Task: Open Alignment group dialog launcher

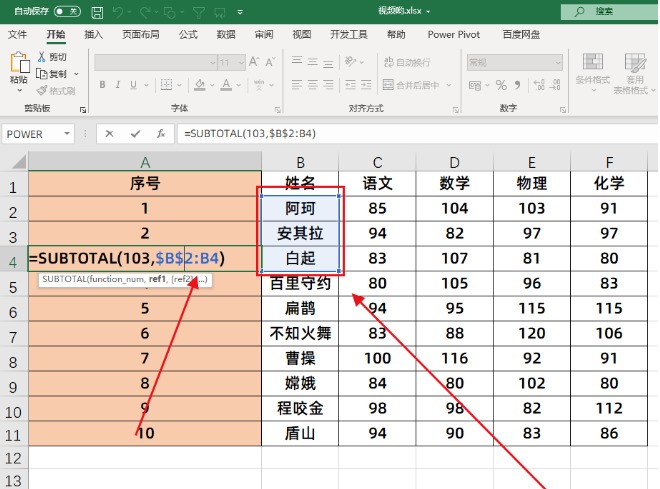Action: (x=456, y=110)
